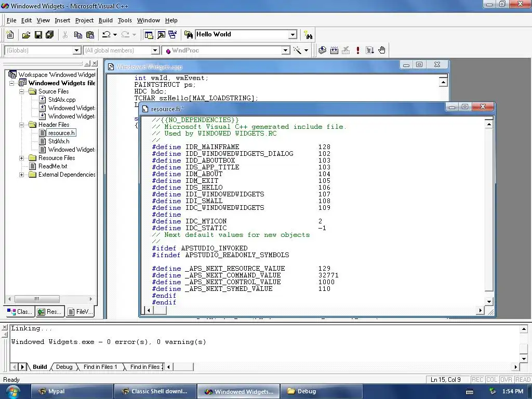Screen dimensions: 532x399
Task: Click the Compile toolbar icon
Action: pos(322,50)
